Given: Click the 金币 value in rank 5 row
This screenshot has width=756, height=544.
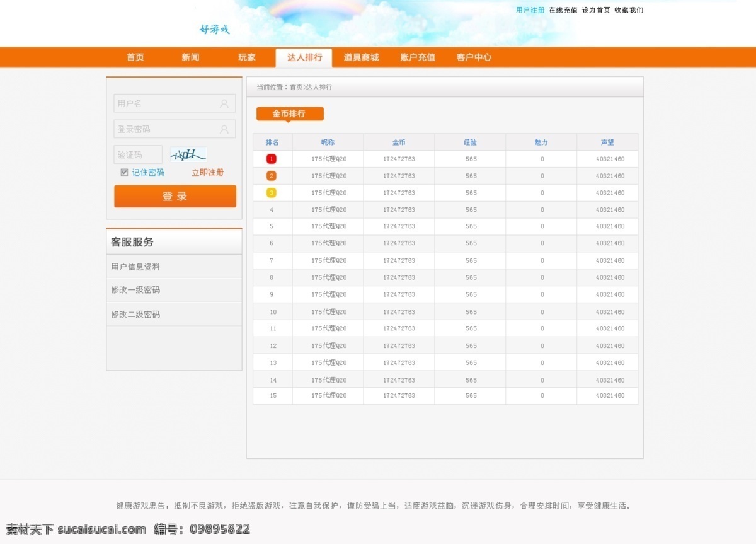Looking at the screenshot, I should pos(399,226).
